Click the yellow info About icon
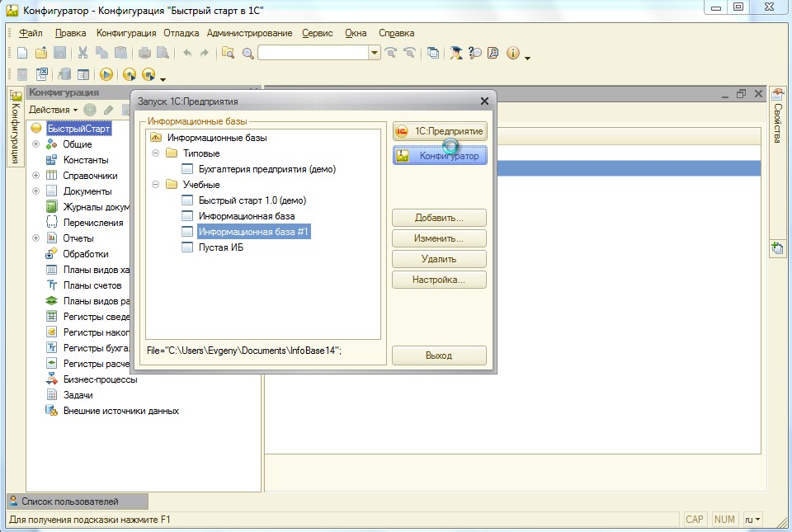This screenshot has height=532, width=792. pyautogui.click(x=512, y=53)
